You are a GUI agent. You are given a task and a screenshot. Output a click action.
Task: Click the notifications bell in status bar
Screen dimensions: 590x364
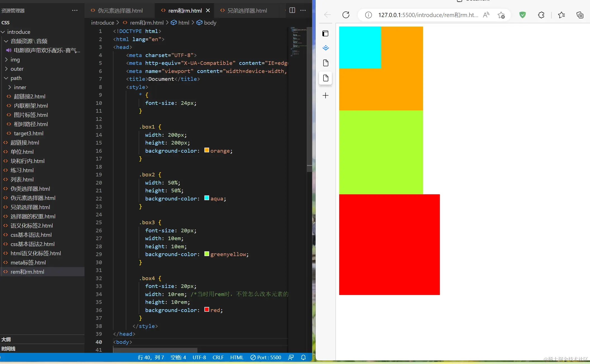tap(303, 357)
